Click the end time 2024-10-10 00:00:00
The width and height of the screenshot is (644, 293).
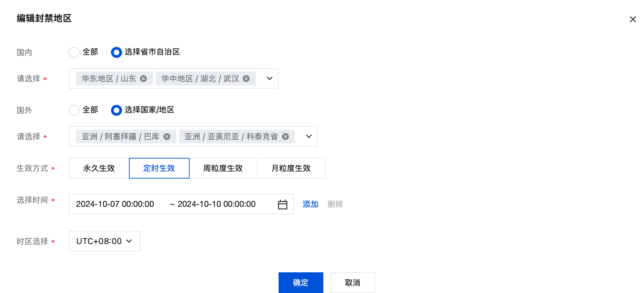[x=217, y=204]
